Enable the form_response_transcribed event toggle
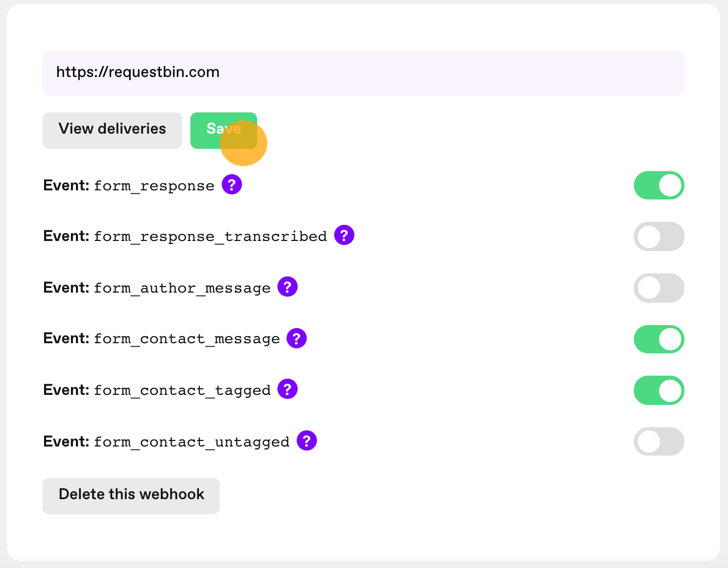The width and height of the screenshot is (728, 568). [x=659, y=236]
